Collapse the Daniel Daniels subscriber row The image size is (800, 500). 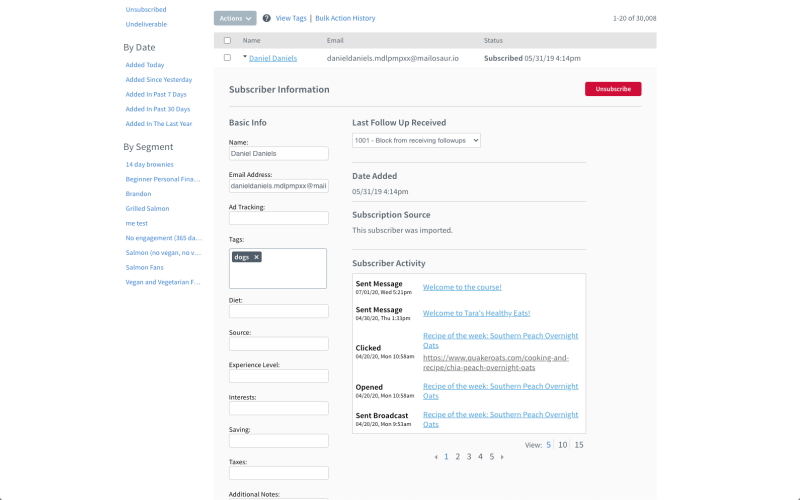click(244, 58)
